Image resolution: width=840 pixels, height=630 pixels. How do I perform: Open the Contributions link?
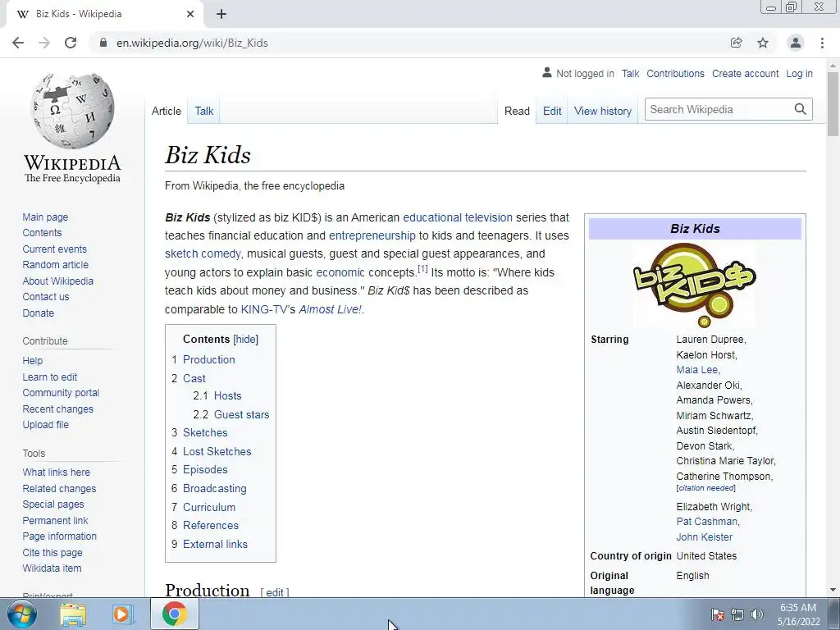[675, 73]
